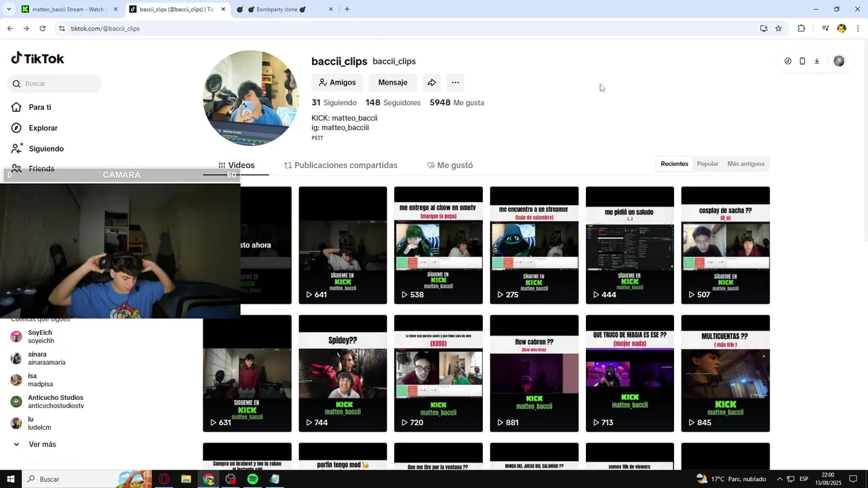868x488 pixels.
Task: Open the new tab plus button
Action: 347,9
